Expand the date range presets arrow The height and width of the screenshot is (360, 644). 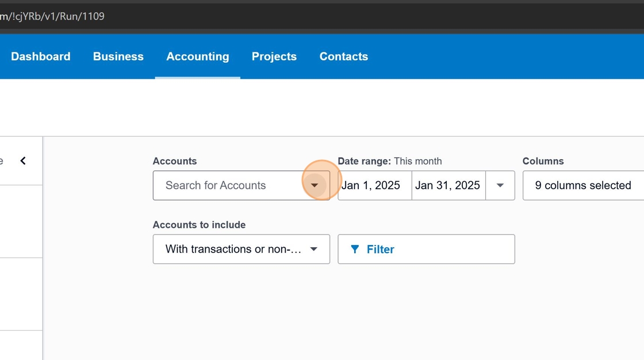pos(500,185)
